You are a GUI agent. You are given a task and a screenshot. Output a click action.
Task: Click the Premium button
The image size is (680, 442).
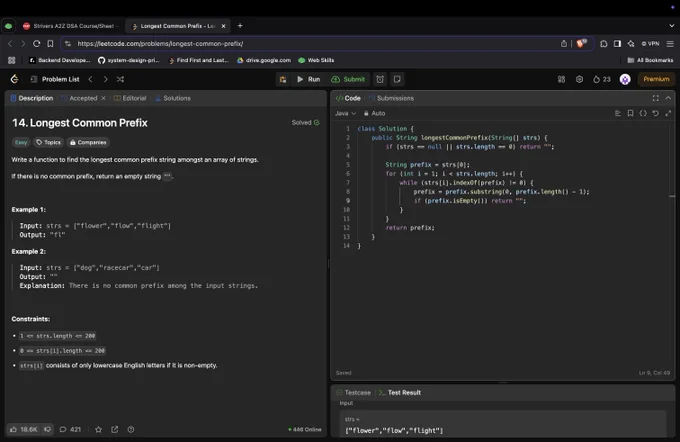[656, 79]
